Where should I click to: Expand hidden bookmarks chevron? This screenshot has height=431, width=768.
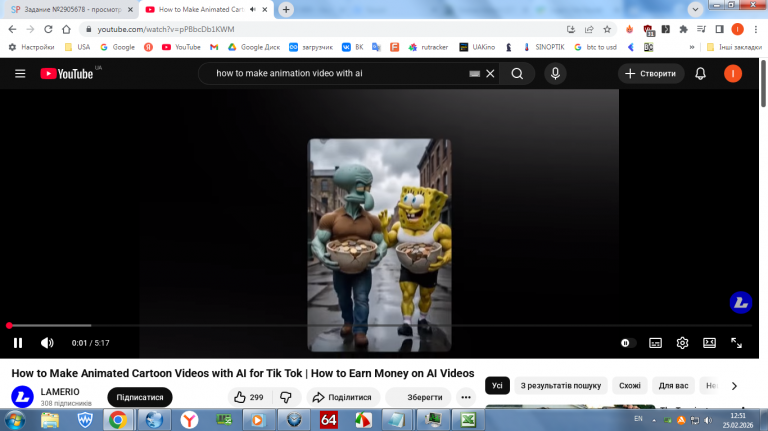(692, 47)
